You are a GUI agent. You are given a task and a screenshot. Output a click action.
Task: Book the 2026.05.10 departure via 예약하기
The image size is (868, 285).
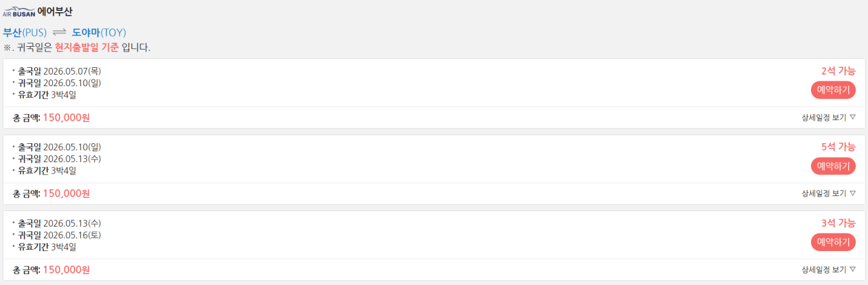[833, 166]
